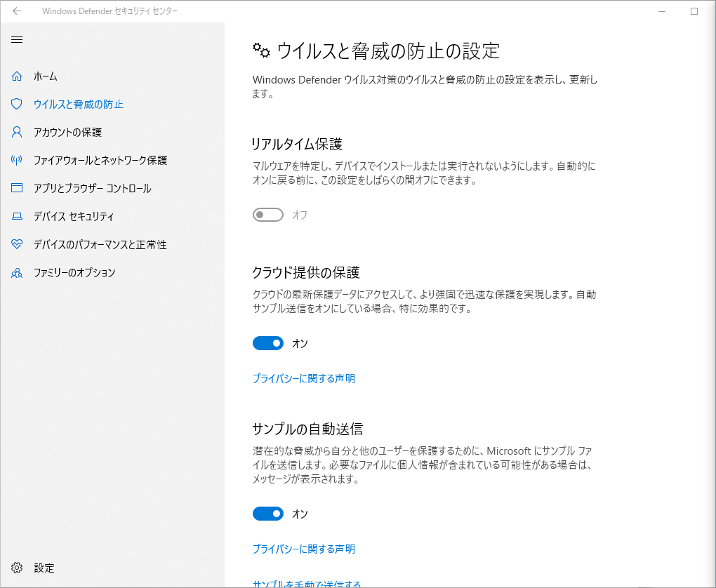Minimize the Windows Defender window
The image size is (716, 588).
(x=662, y=11)
